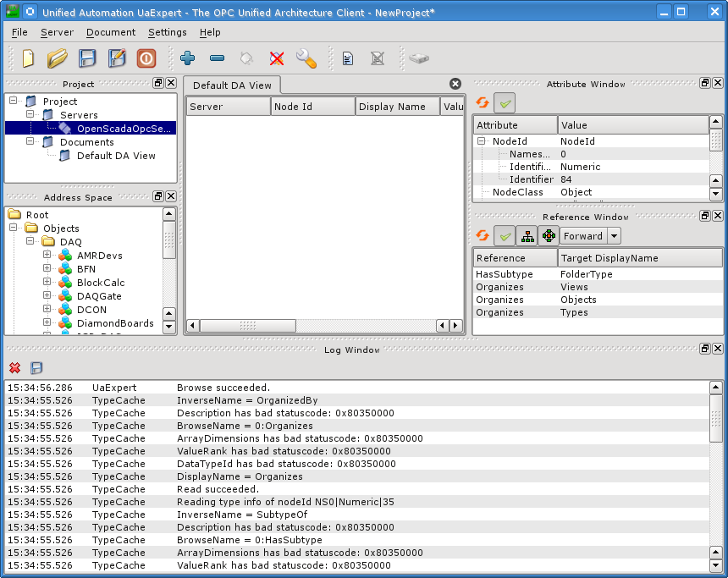Click the red X disconnect server icon
This screenshot has height=578, width=728.
[276, 58]
